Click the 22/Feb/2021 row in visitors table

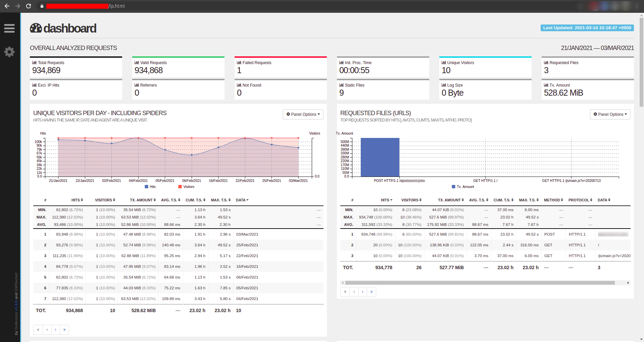tap(178, 256)
